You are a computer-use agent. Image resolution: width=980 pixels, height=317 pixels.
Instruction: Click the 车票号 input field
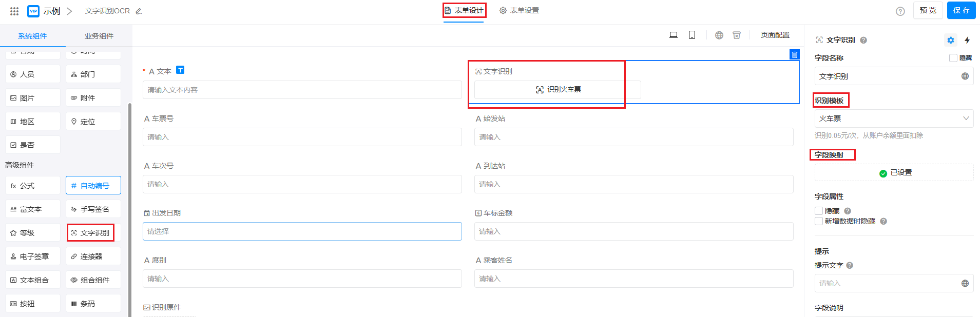click(x=302, y=137)
